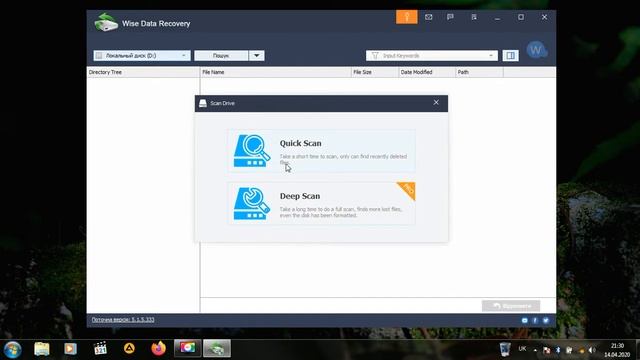Open the YouTube icon in status bar
This screenshot has height=360, width=640.
tap(524, 320)
